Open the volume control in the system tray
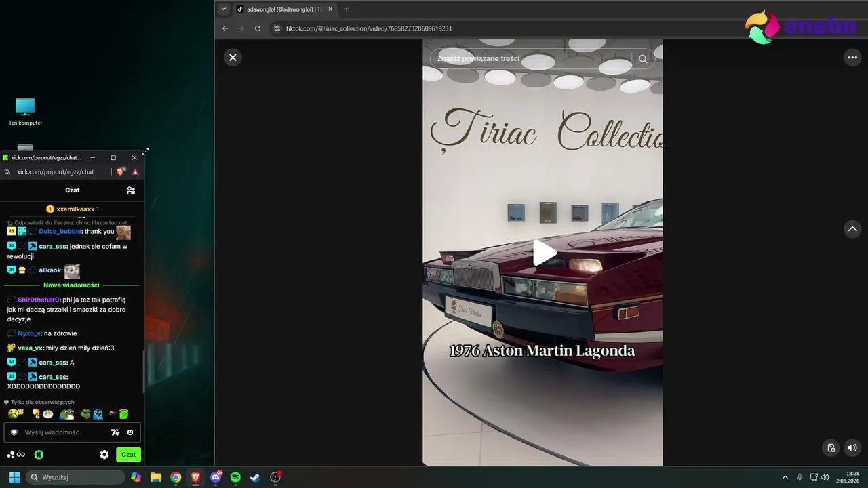 [825, 477]
